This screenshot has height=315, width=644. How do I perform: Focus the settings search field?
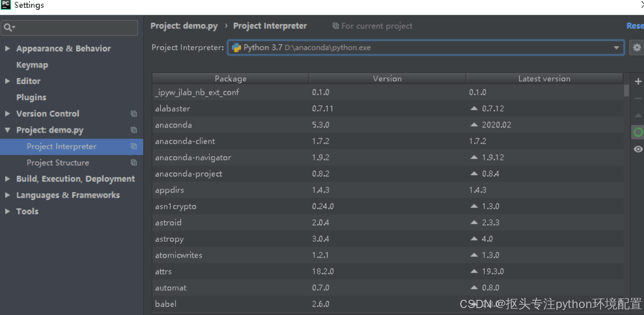[x=69, y=28]
